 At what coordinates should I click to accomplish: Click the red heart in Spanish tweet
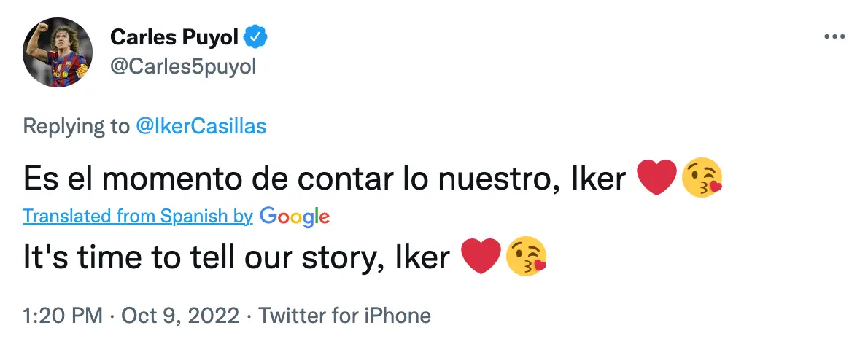(656, 179)
